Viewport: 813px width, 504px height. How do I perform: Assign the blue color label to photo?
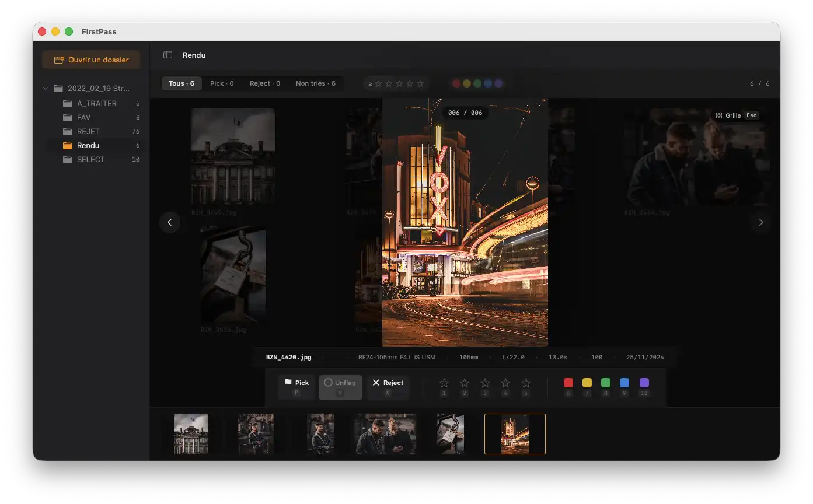click(x=624, y=383)
